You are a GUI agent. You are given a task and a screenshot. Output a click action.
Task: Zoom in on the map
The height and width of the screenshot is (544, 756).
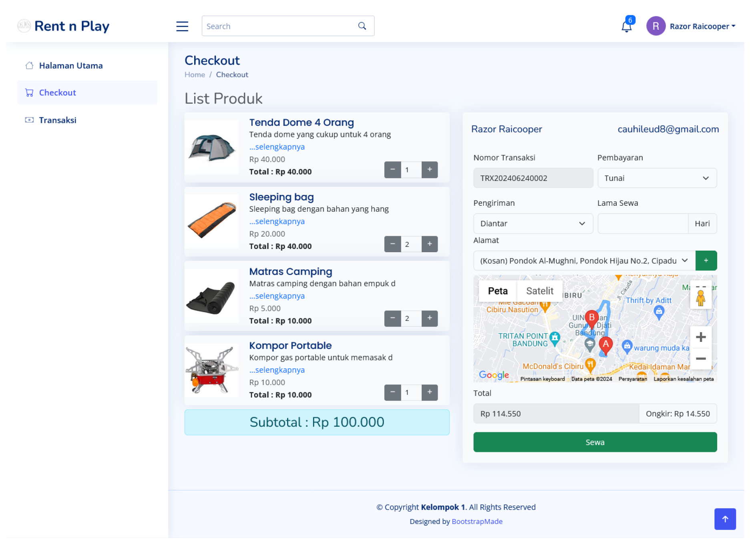pos(700,337)
